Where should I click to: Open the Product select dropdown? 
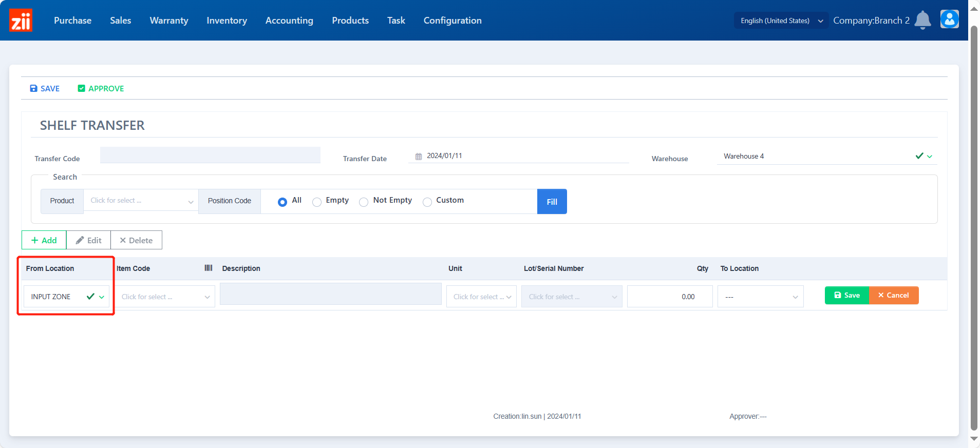(141, 201)
